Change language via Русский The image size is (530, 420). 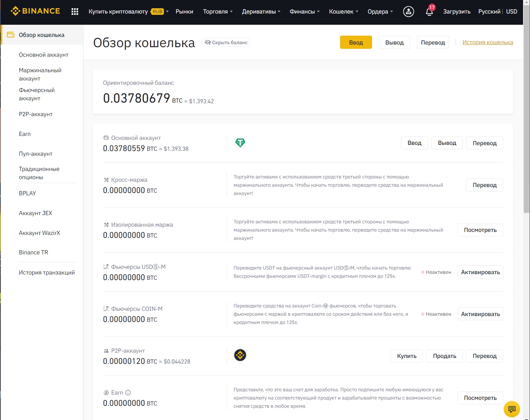click(489, 12)
